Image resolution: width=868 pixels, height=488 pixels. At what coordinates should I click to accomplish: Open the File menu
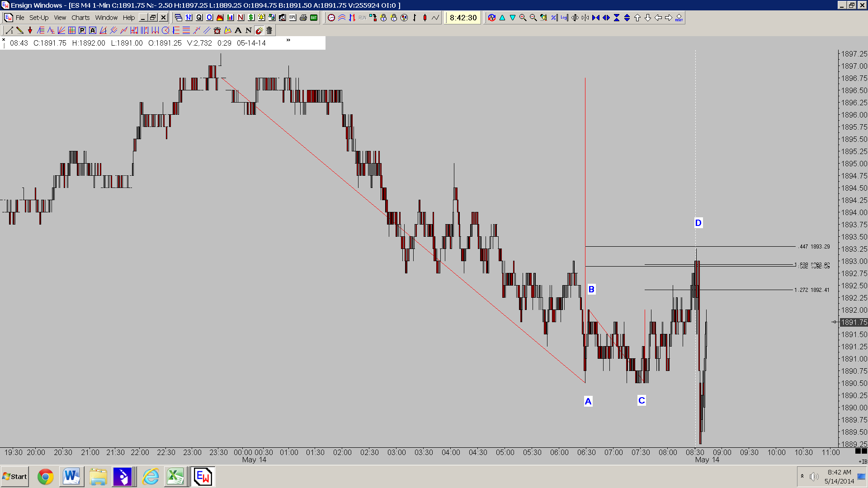coord(20,18)
